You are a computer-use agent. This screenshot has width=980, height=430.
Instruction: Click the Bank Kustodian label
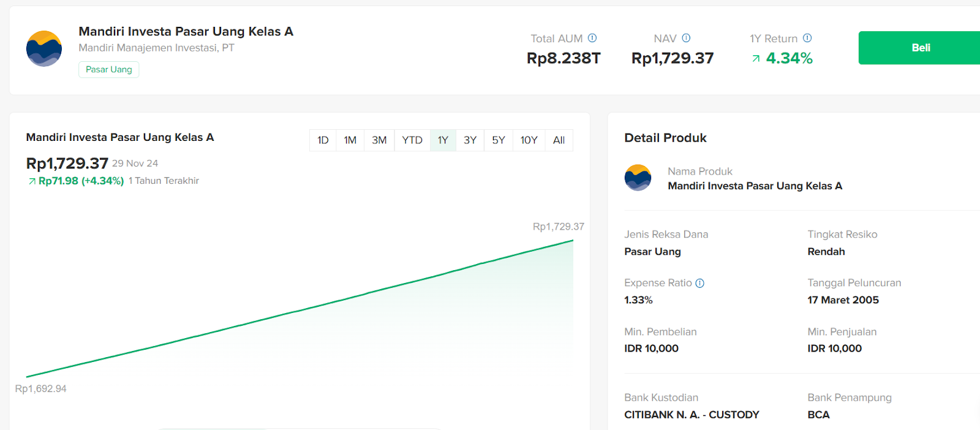(x=661, y=398)
